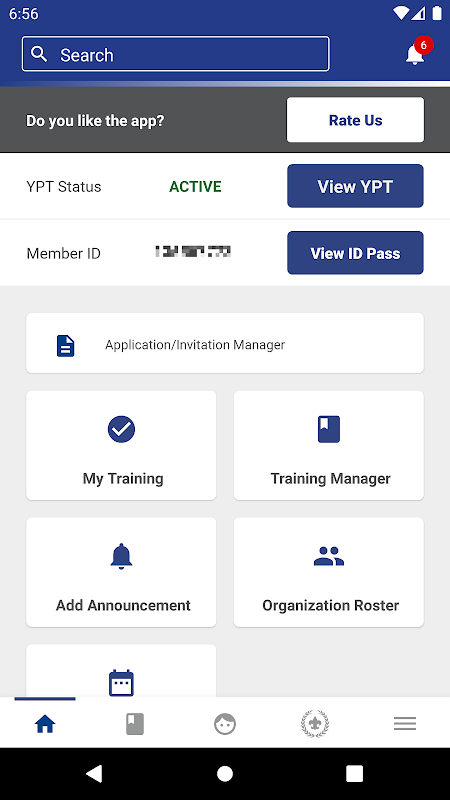Open Application/Invitation Manager
This screenshot has width=450, height=800.
click(x=225, y=343)
